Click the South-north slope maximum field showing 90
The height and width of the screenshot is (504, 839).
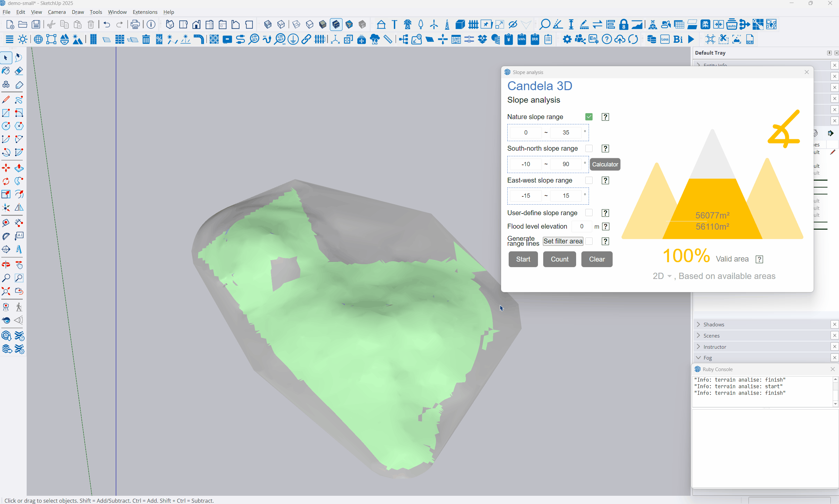566,164
